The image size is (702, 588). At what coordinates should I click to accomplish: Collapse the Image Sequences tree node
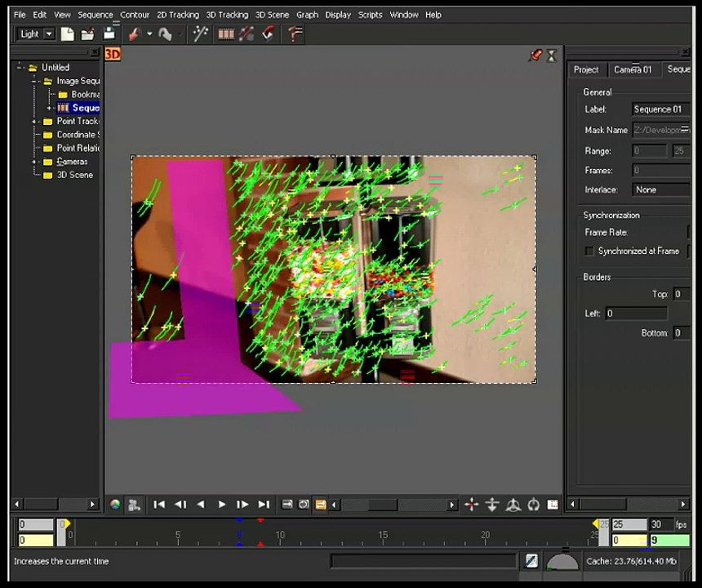34,81
